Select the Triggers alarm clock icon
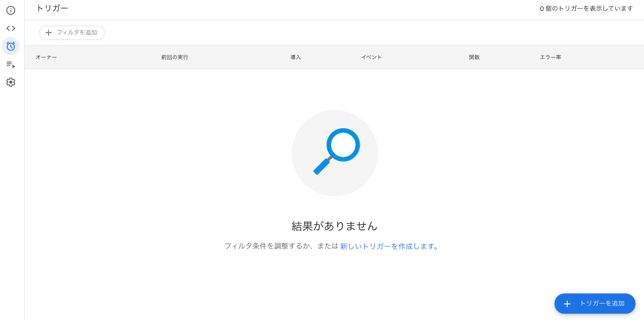The image size is (644, 320). [x=11, y=46]
